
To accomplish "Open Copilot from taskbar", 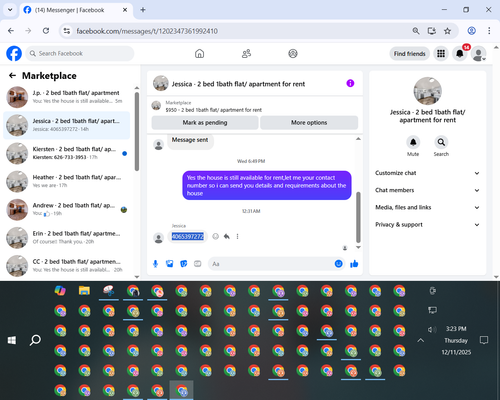I will pos(60,291).
